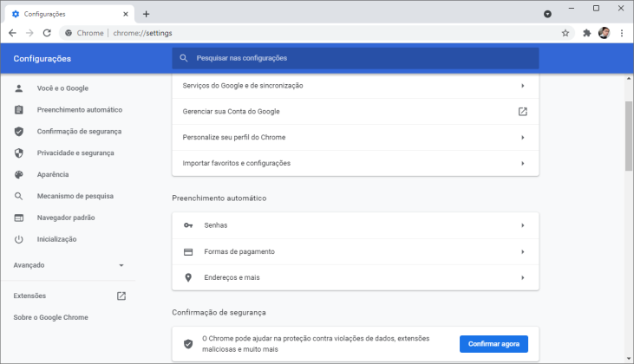Open Formas de pagamento settings
The image size is (634, 364).
356,251
